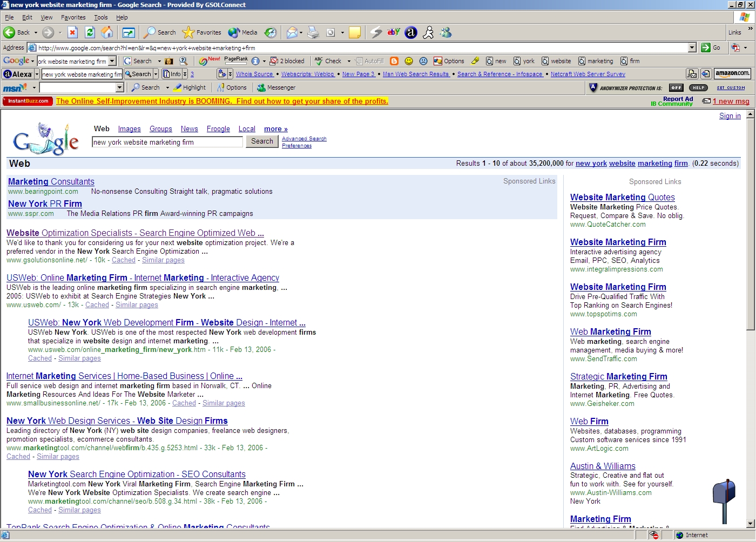Toggle the full screen view icon
Viewport: 756px width, 542px height.
point(129,32)
